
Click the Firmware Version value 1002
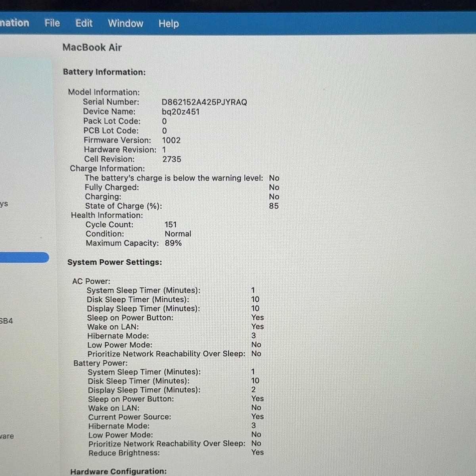pyautogui.click(x=171, y=140)
